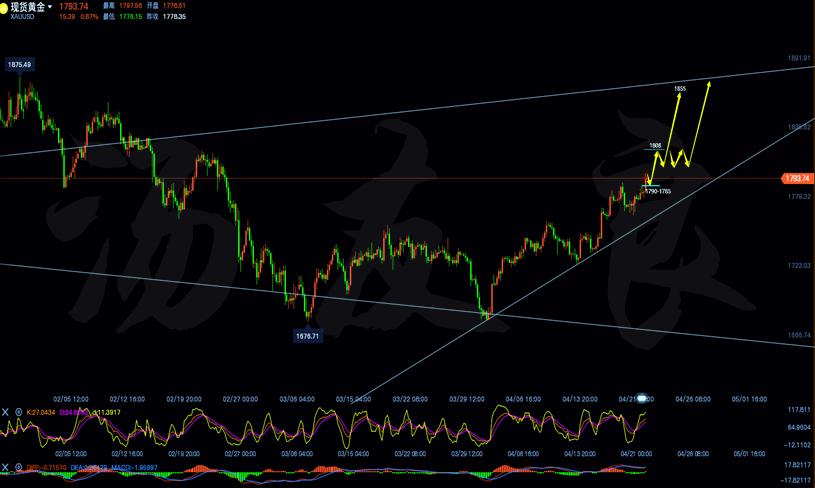This screenshot has height=488, width=815.
Task: Click the 03/22 08:00 time axis label
Action: tap(408, 399)
